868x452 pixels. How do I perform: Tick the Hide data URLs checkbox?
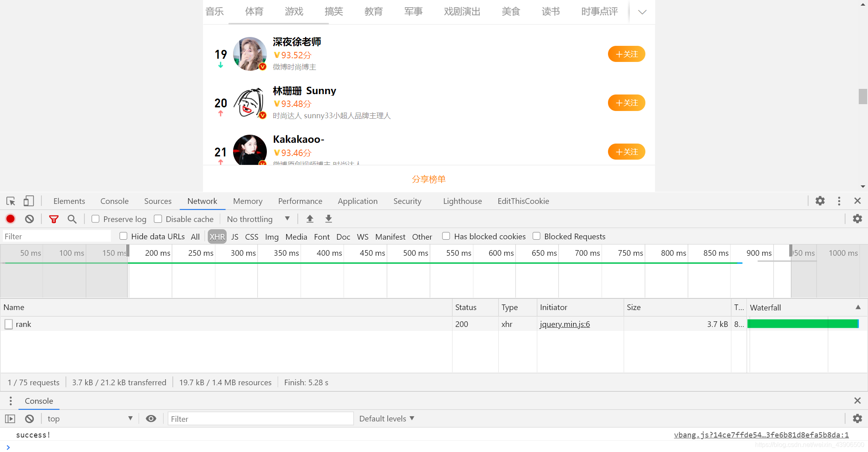(x=123, y=236)
